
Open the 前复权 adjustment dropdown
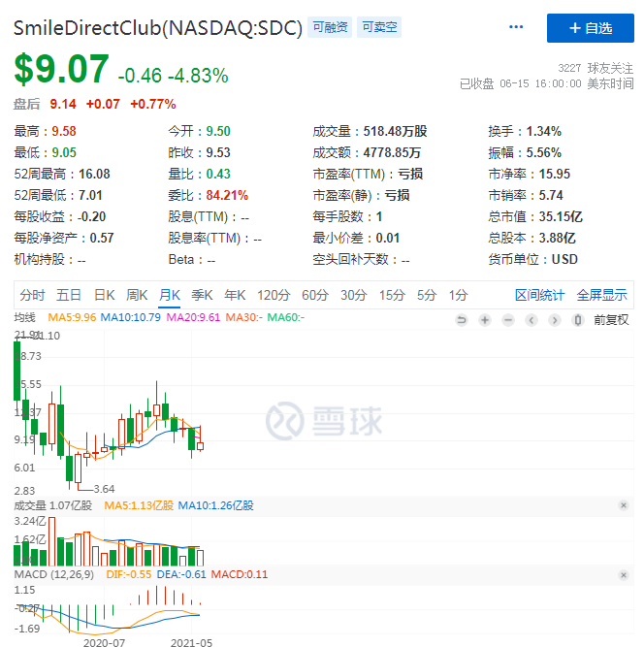pyautogui.click(x=611, y=320)
